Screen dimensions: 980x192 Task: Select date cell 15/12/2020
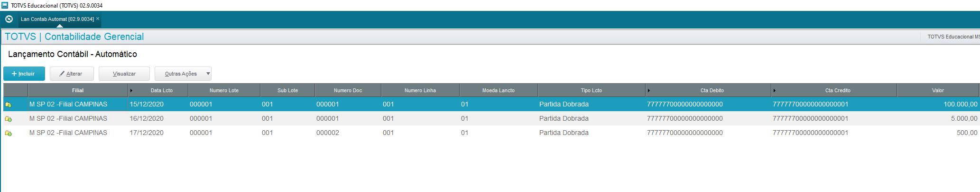[x=147, y=104]
